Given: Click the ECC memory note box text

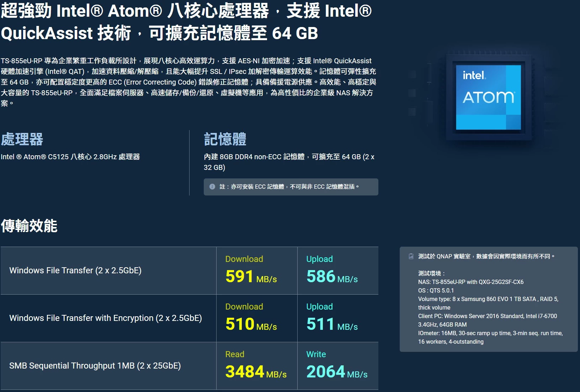Looking at the screenshot, I should 289,187.
